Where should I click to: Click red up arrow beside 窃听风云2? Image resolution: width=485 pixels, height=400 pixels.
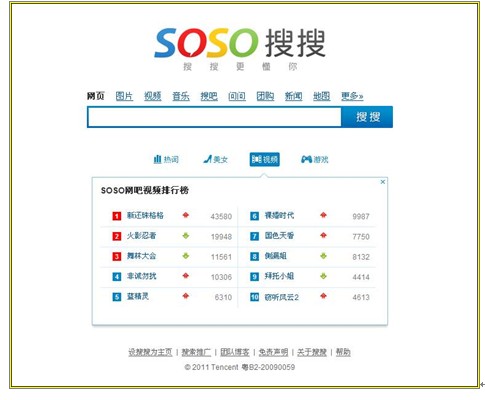pos(323,296)
